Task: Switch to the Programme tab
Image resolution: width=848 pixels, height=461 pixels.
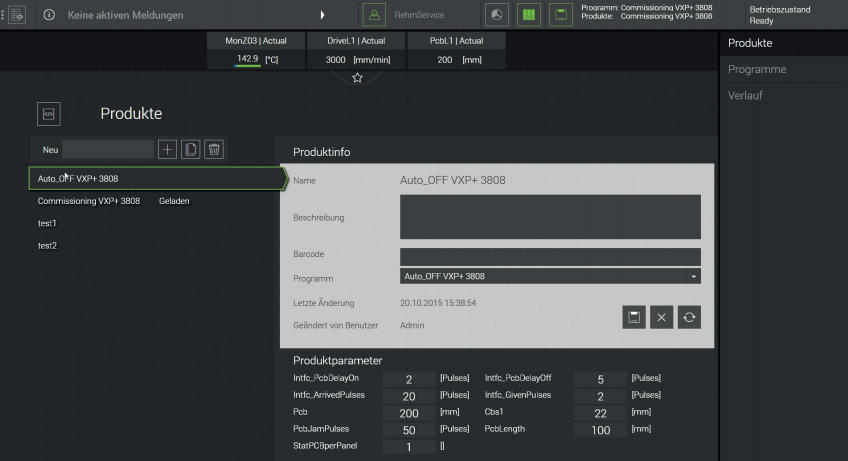Action: [x=757, y=70]
